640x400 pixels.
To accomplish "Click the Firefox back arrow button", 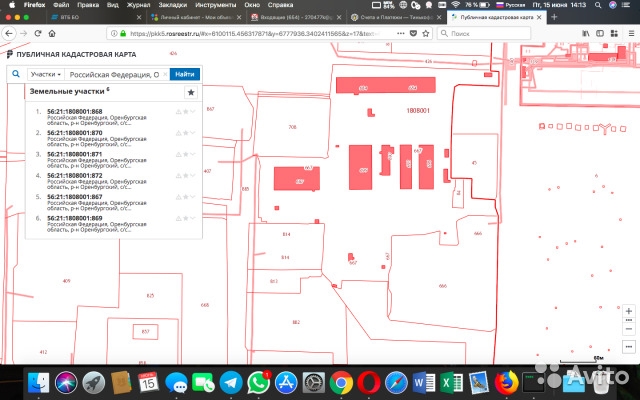I will pos(9,31).
